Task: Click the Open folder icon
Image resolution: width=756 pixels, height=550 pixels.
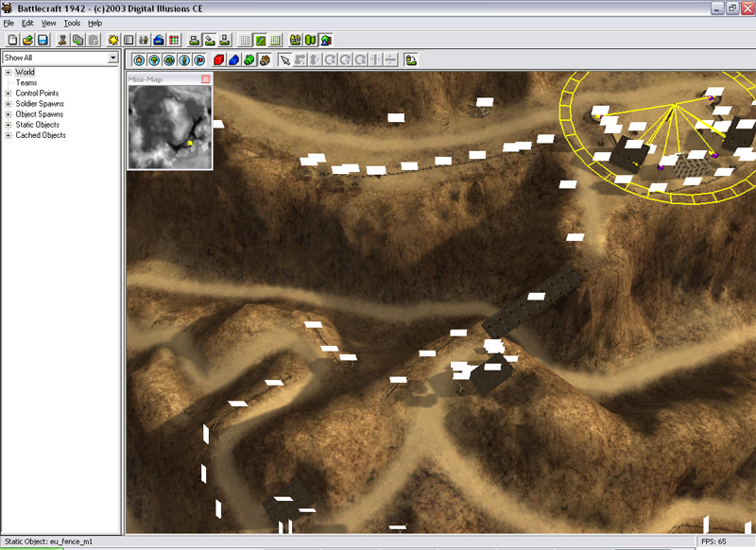Action: [27, 41]
